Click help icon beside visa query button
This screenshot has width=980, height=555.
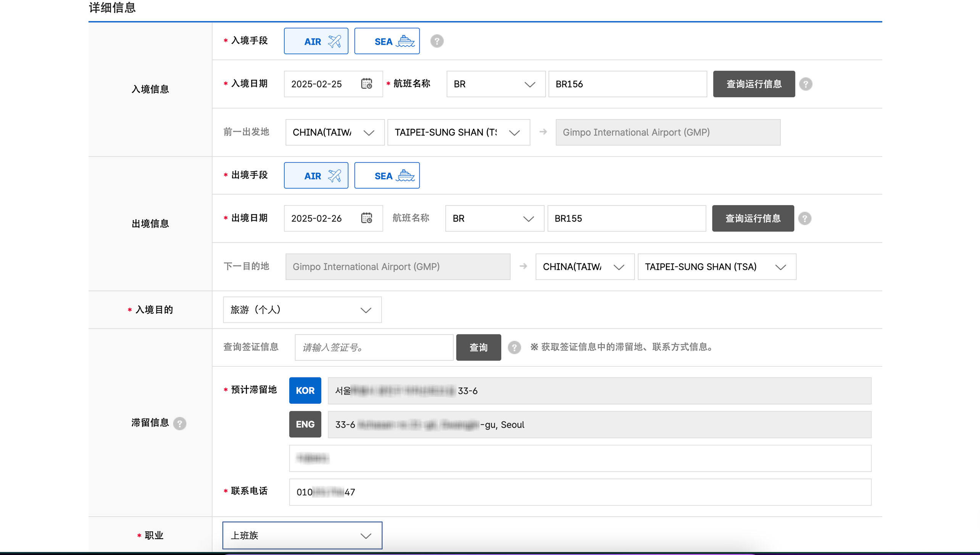[x=514, y=347]
